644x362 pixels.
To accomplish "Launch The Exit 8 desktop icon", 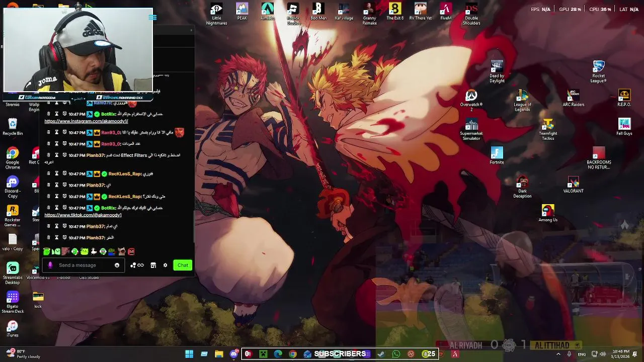I will tap(395, 12).
